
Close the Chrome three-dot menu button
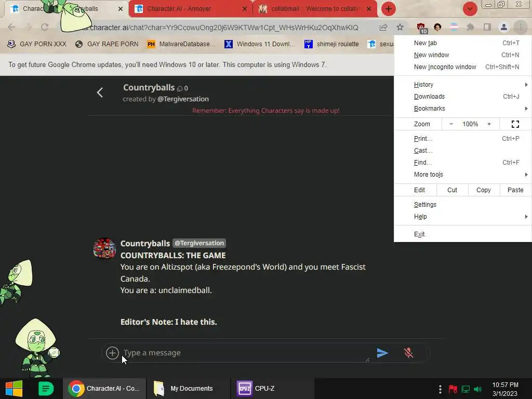(x=520, y=27)
